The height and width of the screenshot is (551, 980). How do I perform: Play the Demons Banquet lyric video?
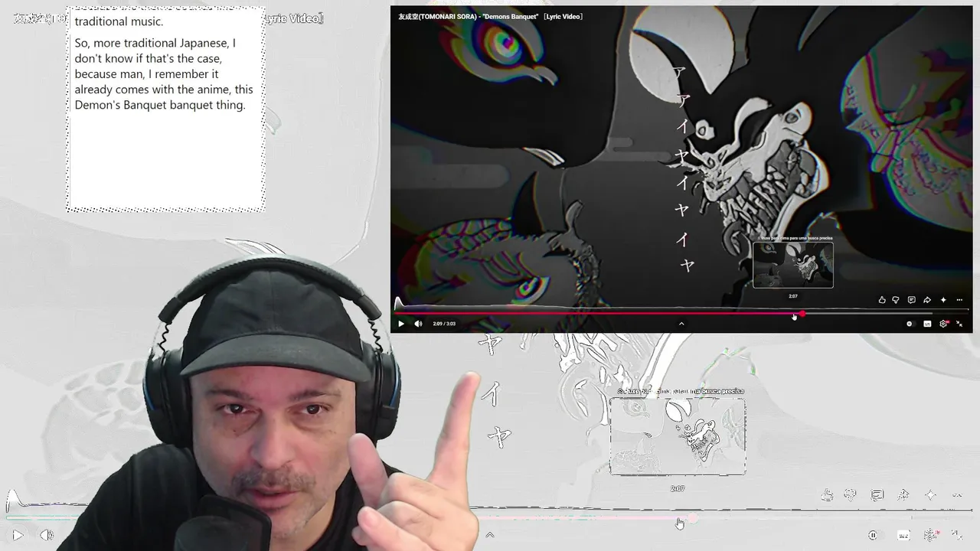coord(400,324)
